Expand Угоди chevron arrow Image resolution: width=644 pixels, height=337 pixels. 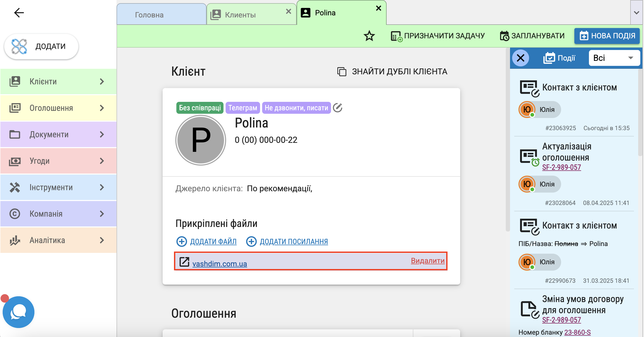[x=102, y=161]
